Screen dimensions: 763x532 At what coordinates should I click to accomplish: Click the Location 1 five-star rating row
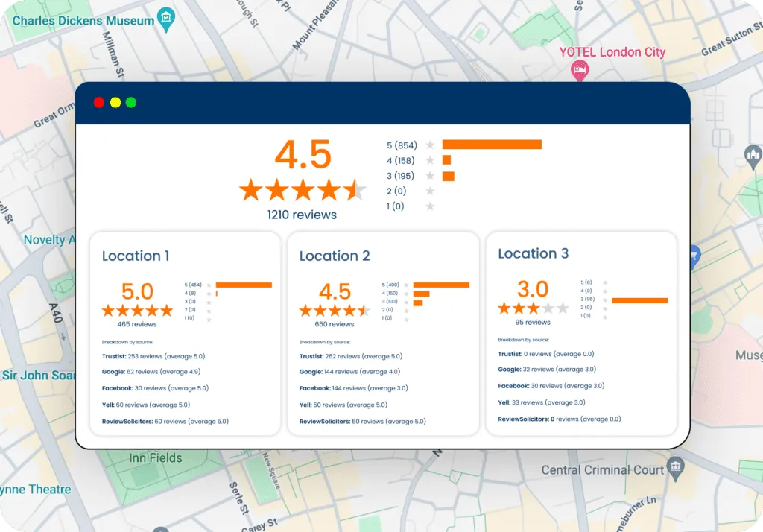pos(137,310)
